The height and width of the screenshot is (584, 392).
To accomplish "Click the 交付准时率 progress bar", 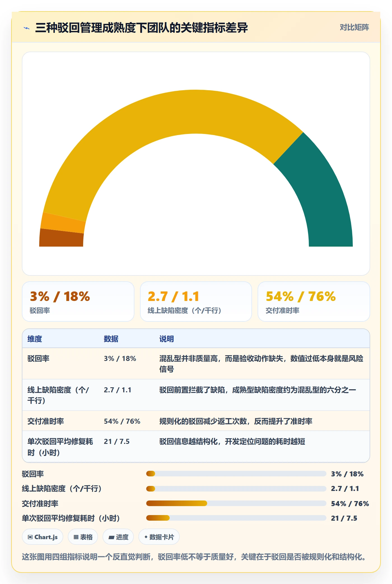I will (x=236, y=503).
